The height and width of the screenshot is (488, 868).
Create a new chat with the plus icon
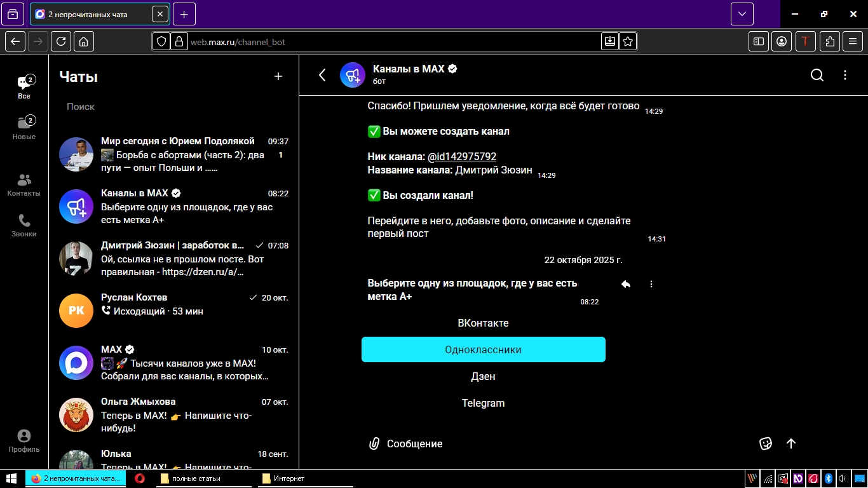pyautogui.click(x=278, y=76)
